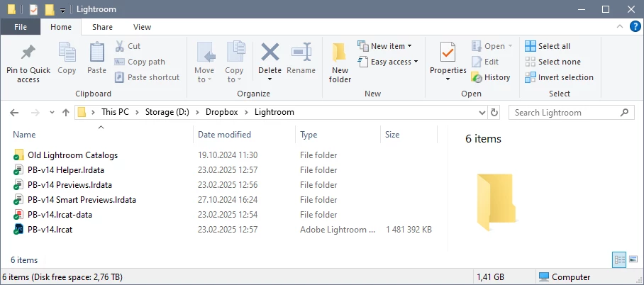The height and width of the screenshot is (285, 644).
Task: Refresh the Lightroom folder view
Action: click(494, 113)
